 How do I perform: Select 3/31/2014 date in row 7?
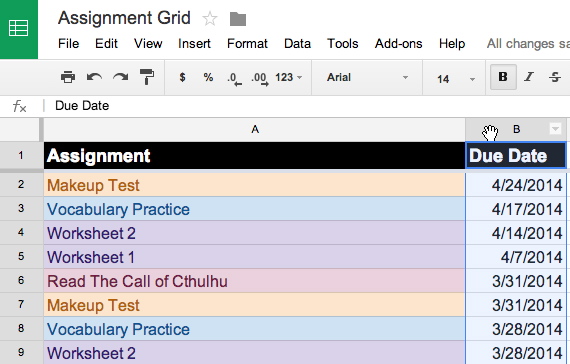516,305
